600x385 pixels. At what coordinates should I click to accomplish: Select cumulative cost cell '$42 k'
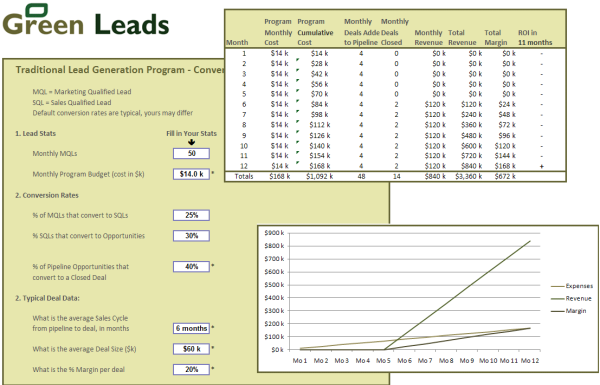pos(320,74)
